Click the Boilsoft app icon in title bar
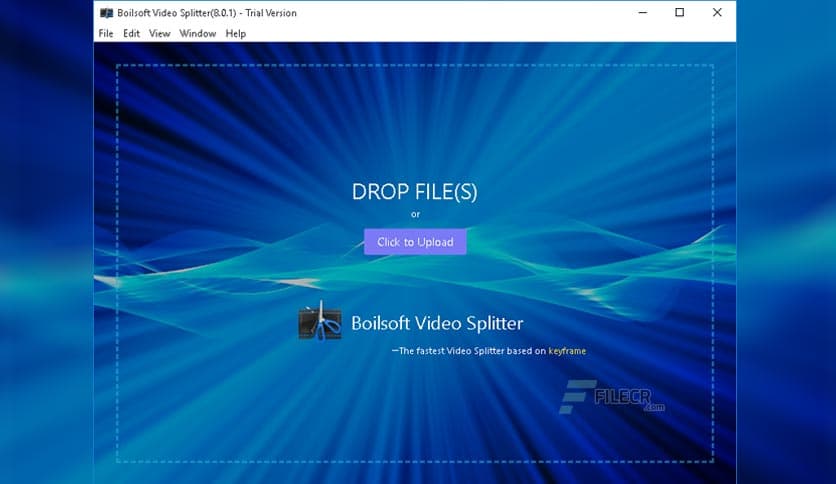Image resolution: width=836 pixels, height=484 pixels. pos(107,13)
